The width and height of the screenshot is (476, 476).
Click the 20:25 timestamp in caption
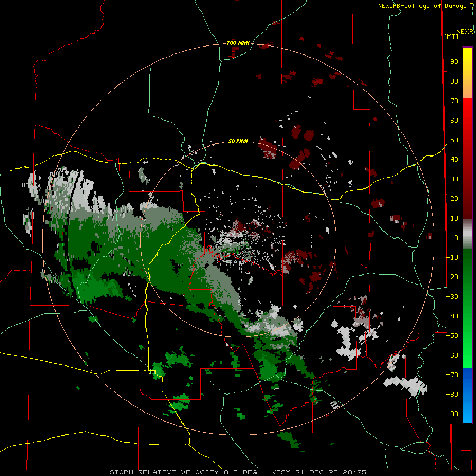354,472
